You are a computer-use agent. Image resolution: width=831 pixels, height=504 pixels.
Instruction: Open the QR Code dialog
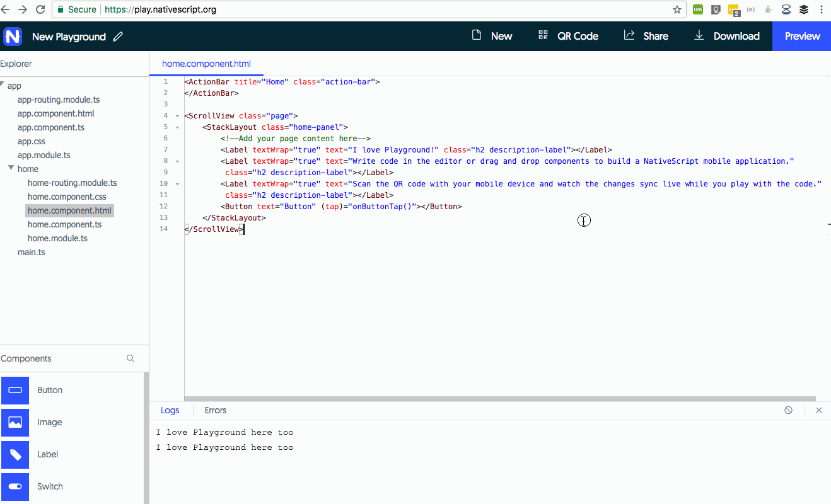click(568, 37)
